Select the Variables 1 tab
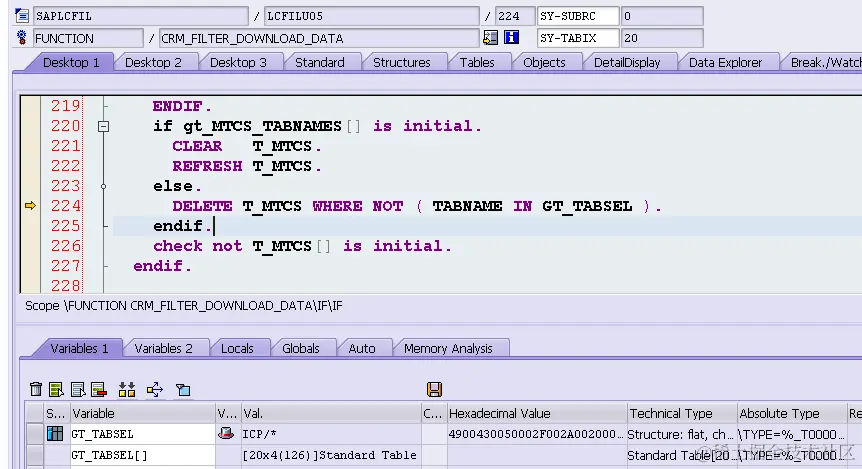This screenshot has height=469, width=862. tap(79, 349)
